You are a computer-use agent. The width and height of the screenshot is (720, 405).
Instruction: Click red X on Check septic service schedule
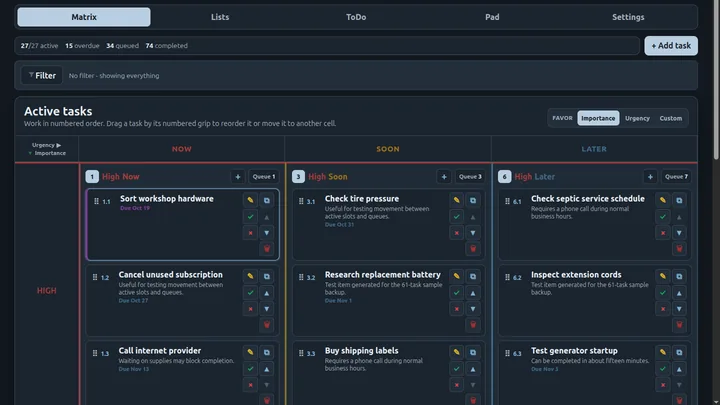pos(663,233)
